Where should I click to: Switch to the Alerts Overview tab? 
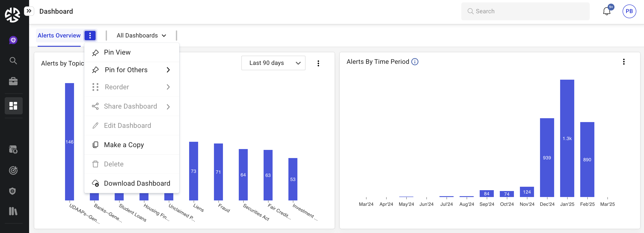tap(59, 36)
